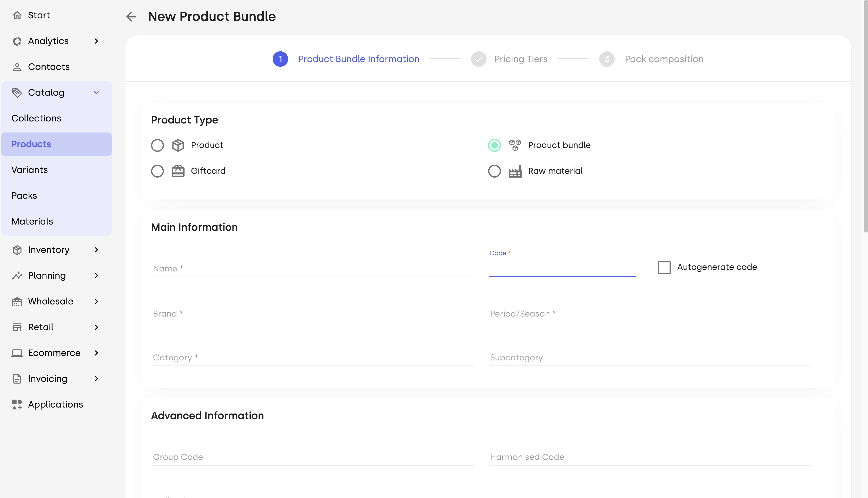Click the Code input field
Image resolution: width=868 pixels, height=498 pixels.
562,268
